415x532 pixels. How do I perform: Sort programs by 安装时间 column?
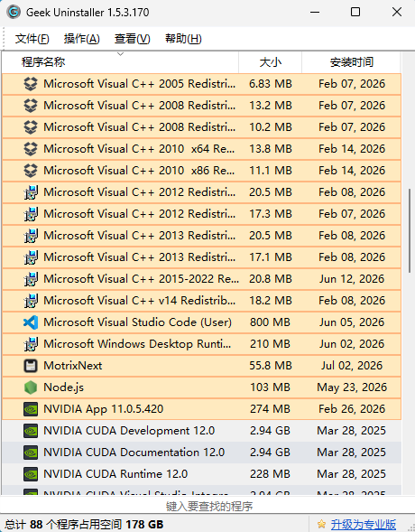[x=351, y=62]
